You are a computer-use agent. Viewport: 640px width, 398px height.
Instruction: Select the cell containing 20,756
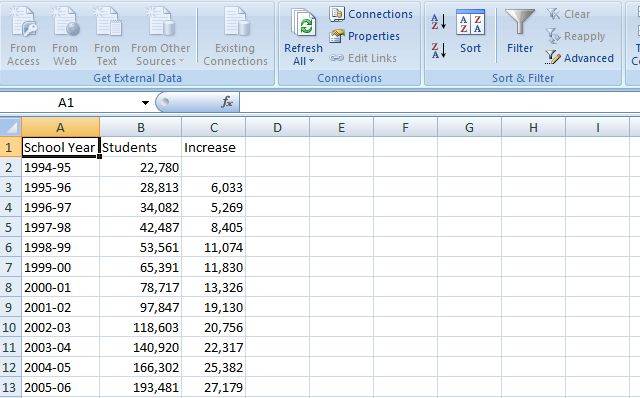click(x=214, y=327)
